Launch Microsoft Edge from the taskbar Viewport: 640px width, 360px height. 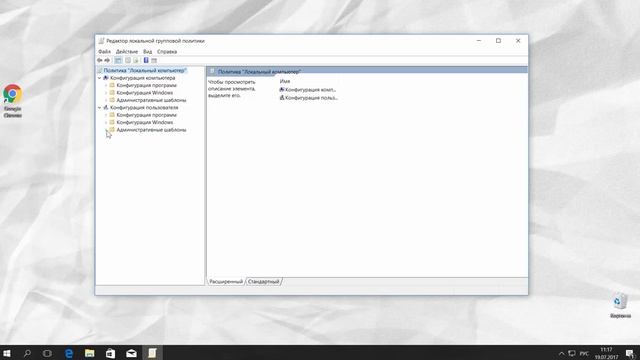(69, 353)
